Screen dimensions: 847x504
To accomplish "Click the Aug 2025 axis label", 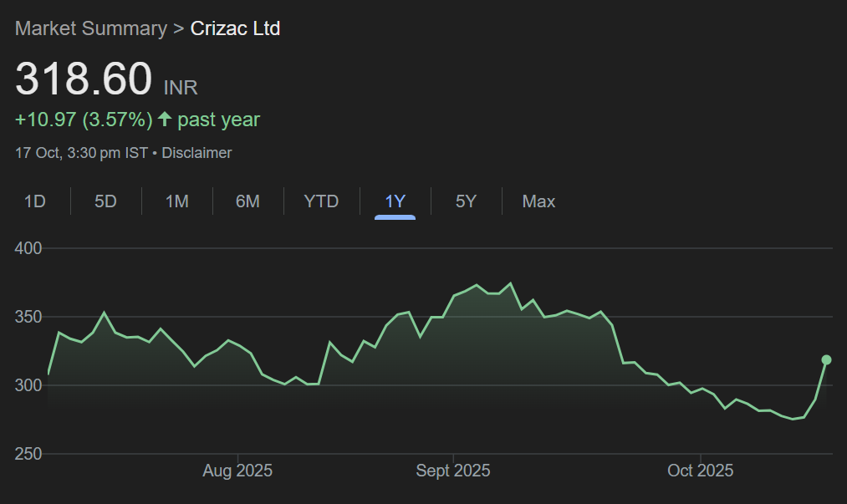I will (x=237, y=471).
